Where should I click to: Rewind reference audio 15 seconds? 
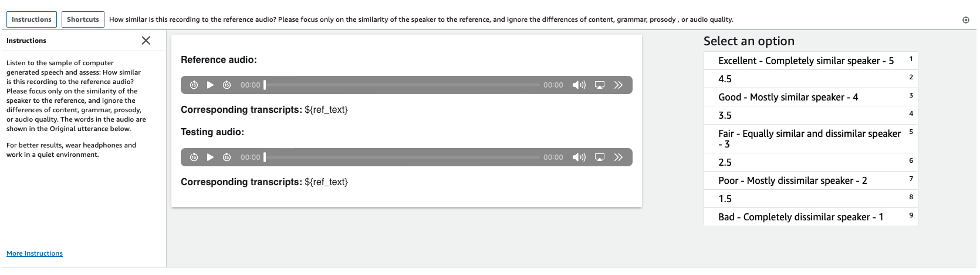pos(194,85)
